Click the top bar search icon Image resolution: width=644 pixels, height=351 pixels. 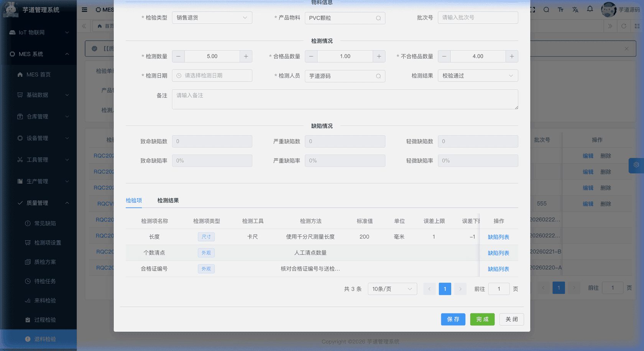point(546,10)
